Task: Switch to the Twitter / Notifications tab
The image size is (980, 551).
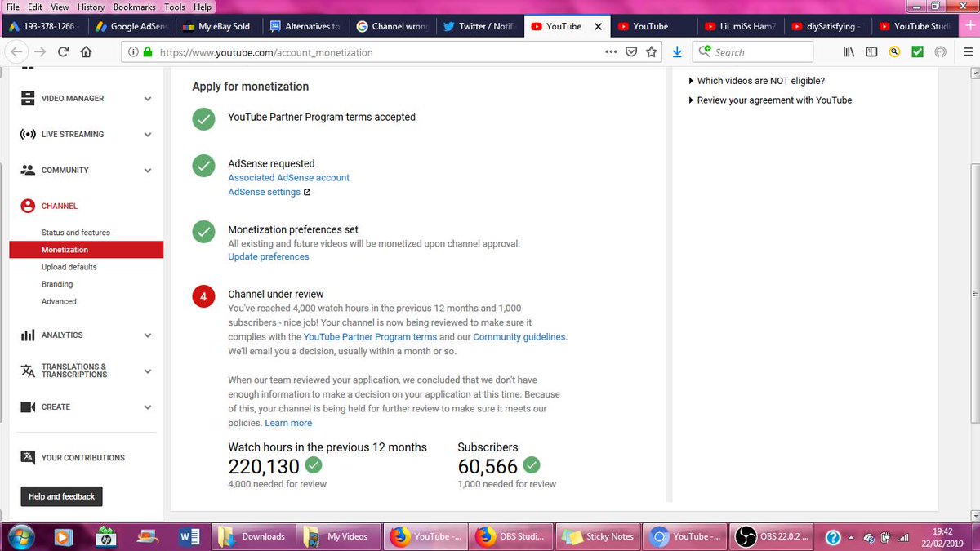Action: [479, 26]
